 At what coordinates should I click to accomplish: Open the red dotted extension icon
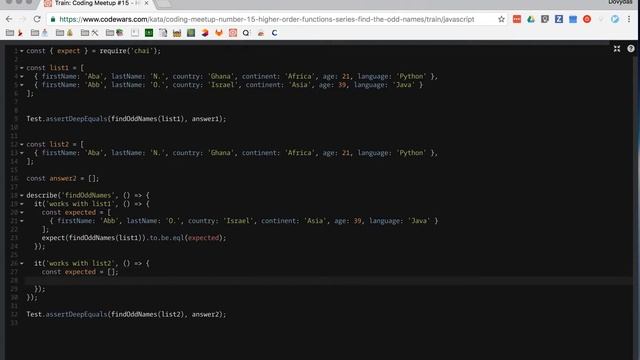coord(517,19)
